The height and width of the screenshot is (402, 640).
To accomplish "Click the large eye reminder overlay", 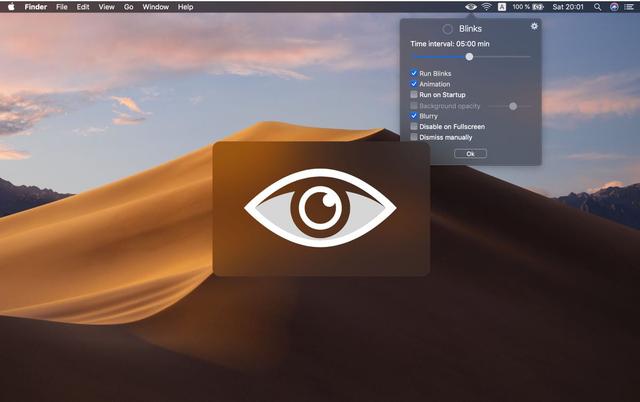I will (x=321, y=209).
